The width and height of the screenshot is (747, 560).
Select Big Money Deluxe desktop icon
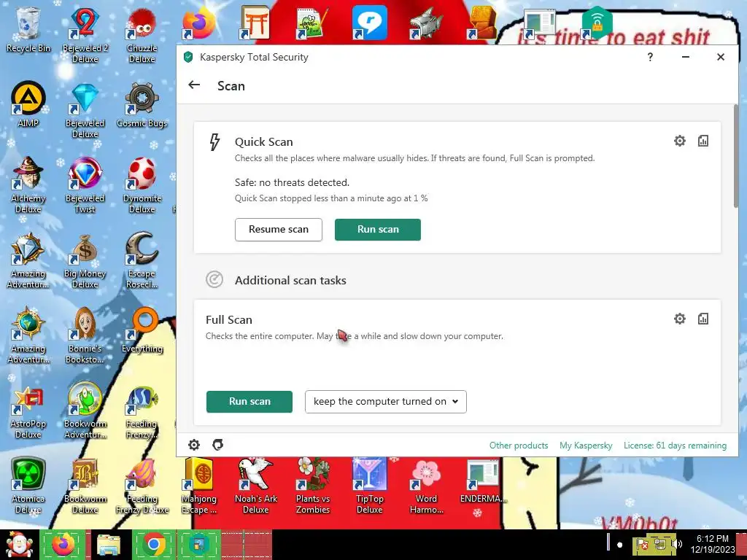85,260
